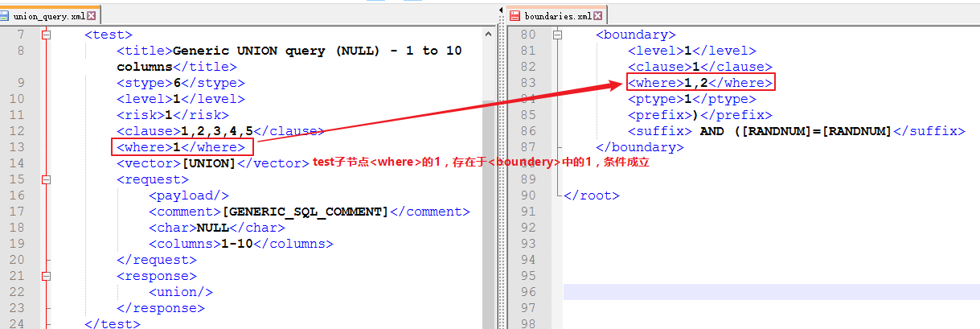The width and height of the screenshot is (980, 329).
Task: Click the '<risk>1</risk>' line
Action: pyautogui.click(x=172, y=115)
